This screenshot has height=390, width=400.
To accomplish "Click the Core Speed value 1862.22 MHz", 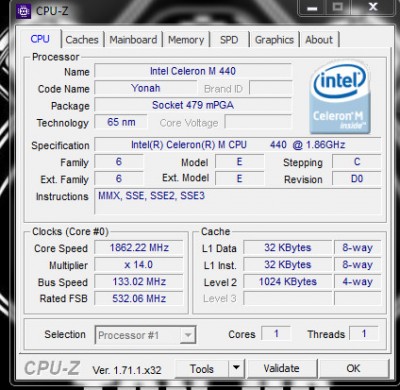I will coord(139,248).
